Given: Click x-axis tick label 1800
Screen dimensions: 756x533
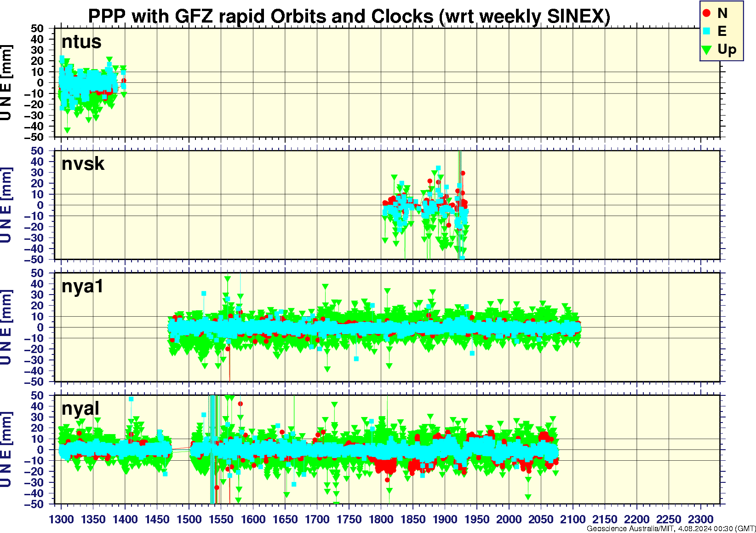Looking at the screenshot, I should [381, 519].
